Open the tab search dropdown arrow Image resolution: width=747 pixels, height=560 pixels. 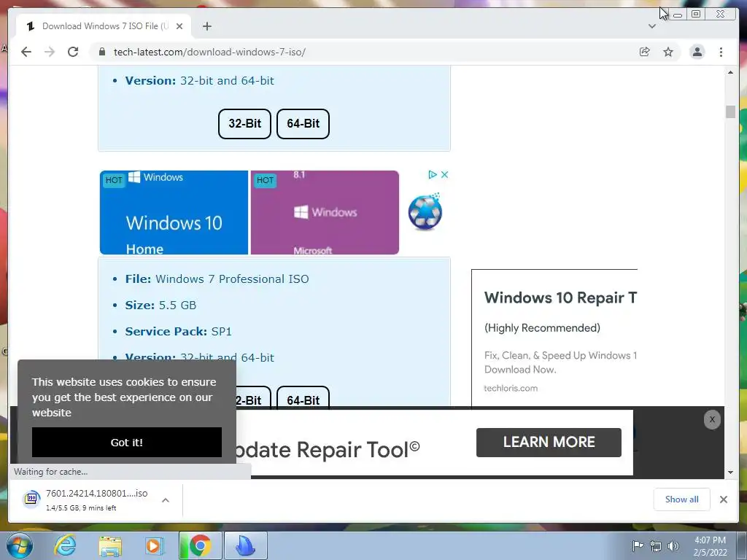652,26
